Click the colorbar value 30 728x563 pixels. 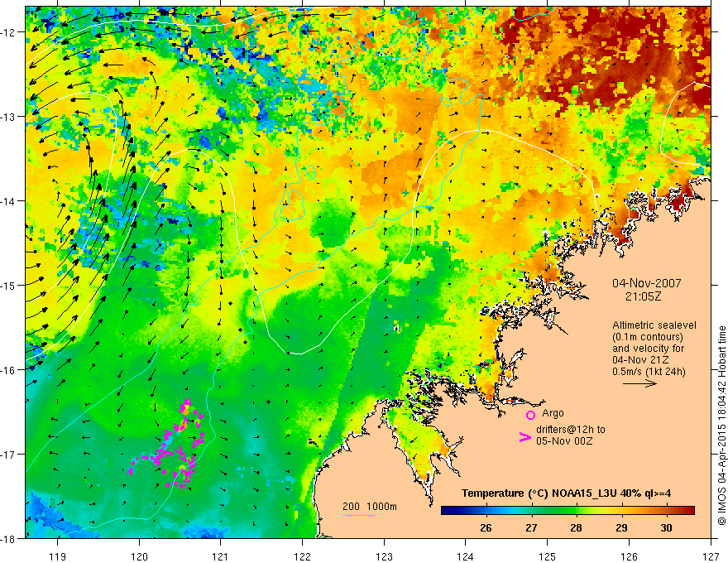[x=666, y=527]
